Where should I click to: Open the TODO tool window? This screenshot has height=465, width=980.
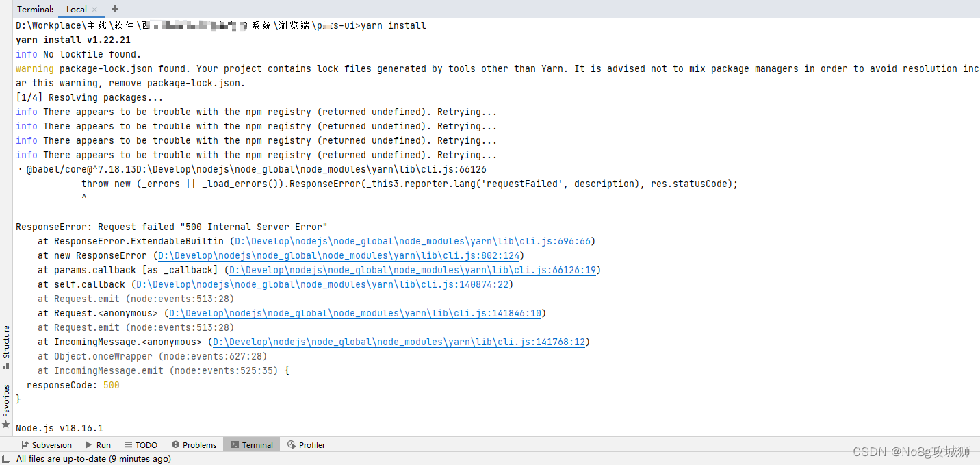point(140,444)
